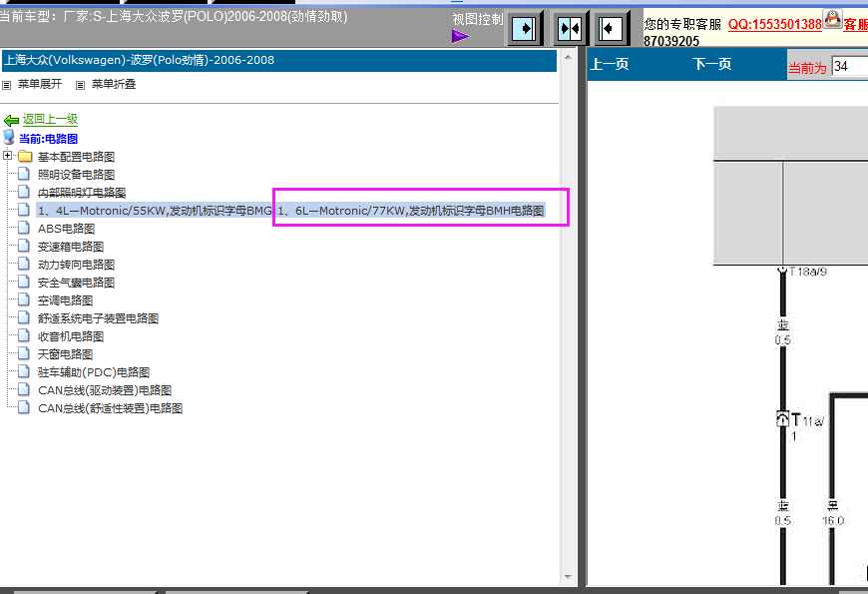Click page icon beside 驻车辅助(PDC)电路图
The image size is (868, 594).
(23, 371)
